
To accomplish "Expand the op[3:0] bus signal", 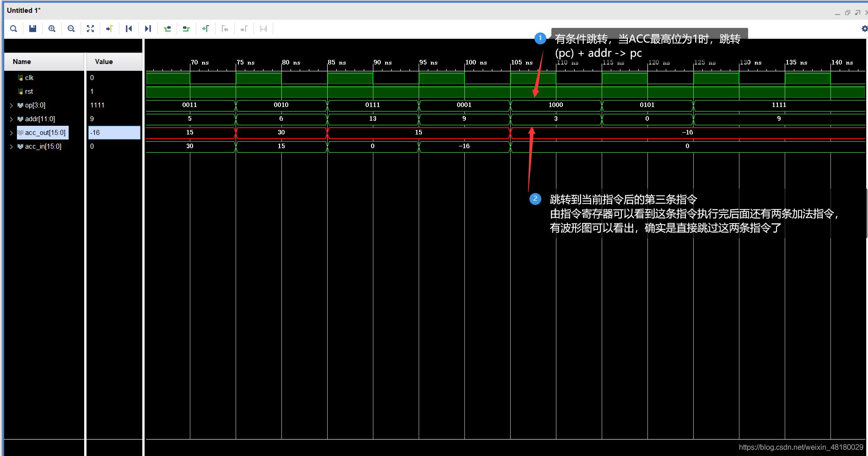I will click(x=11, y=105).
